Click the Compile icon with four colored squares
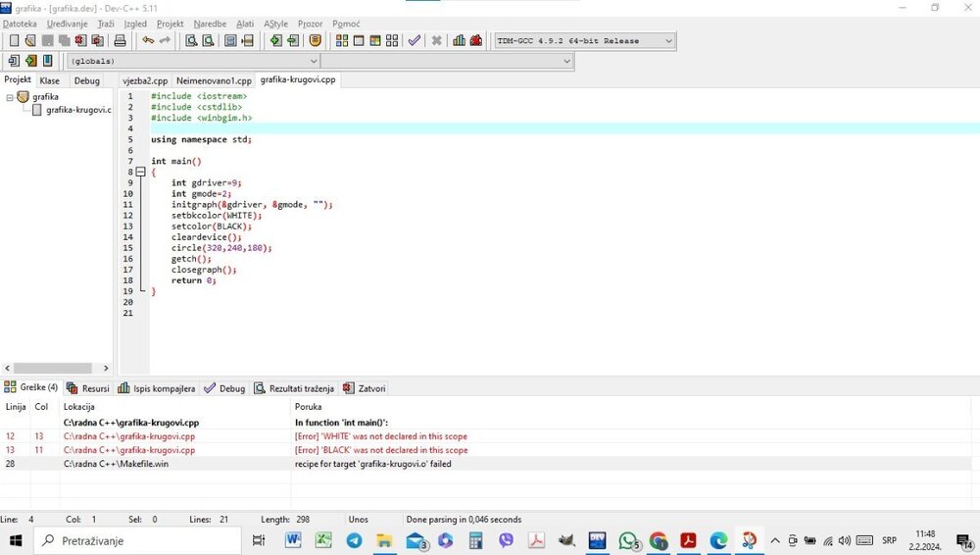 342,41
